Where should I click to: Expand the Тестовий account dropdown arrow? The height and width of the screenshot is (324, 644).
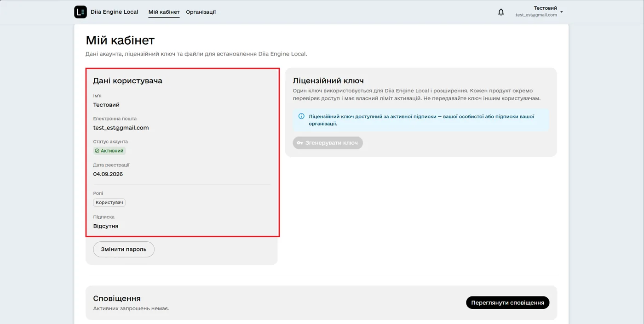pos(562,12)
